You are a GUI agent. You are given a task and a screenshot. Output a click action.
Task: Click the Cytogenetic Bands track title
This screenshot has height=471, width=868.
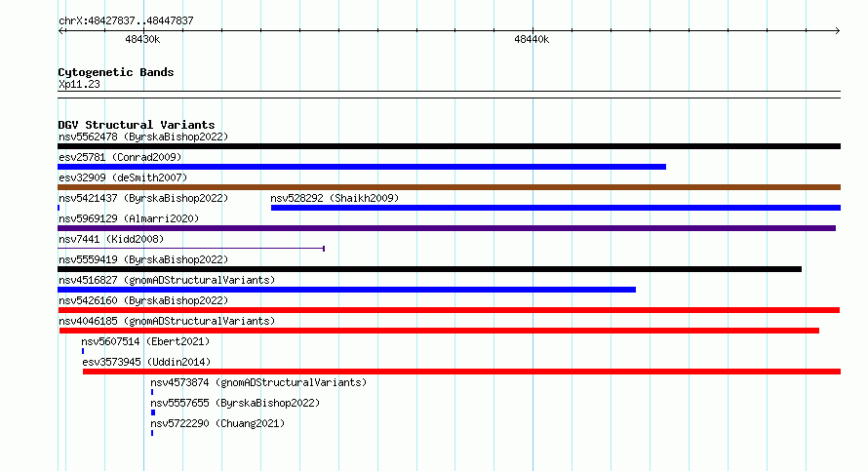click(116, 72)
